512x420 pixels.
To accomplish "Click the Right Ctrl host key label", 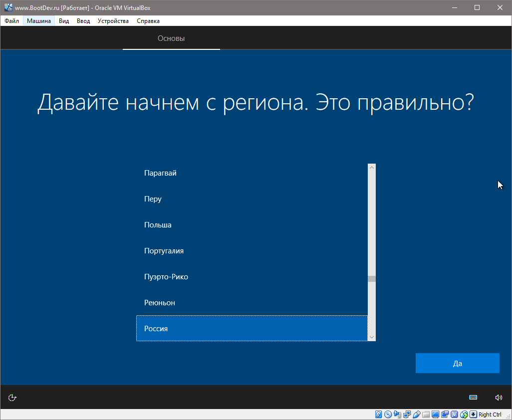I will (490, 415).
